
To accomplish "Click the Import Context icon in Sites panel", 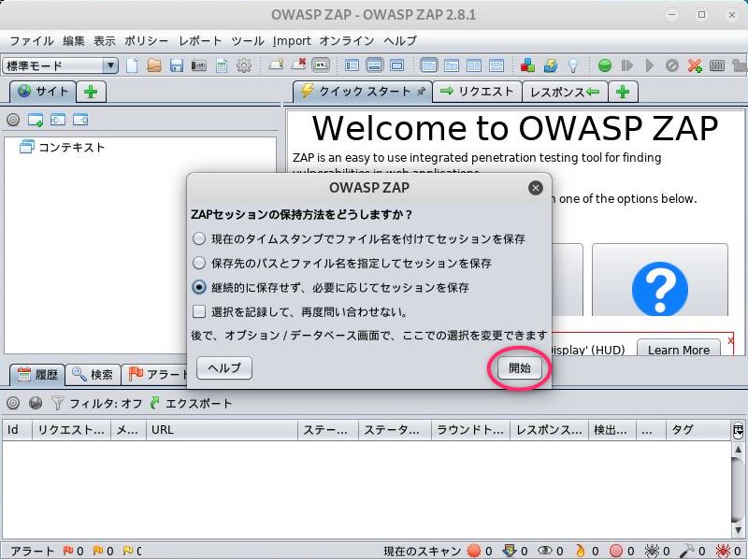I will point(58,120).
